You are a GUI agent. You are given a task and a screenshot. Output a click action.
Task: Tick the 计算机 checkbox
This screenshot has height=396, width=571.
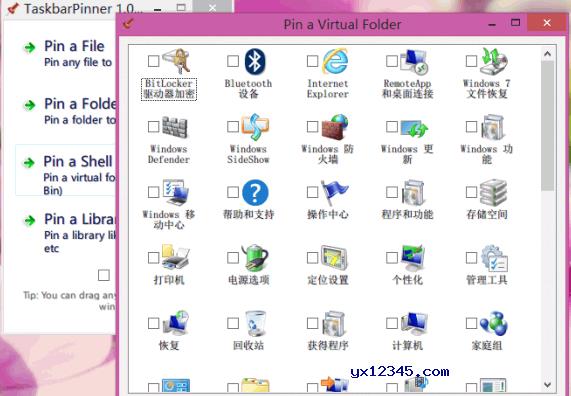point(392,323)
